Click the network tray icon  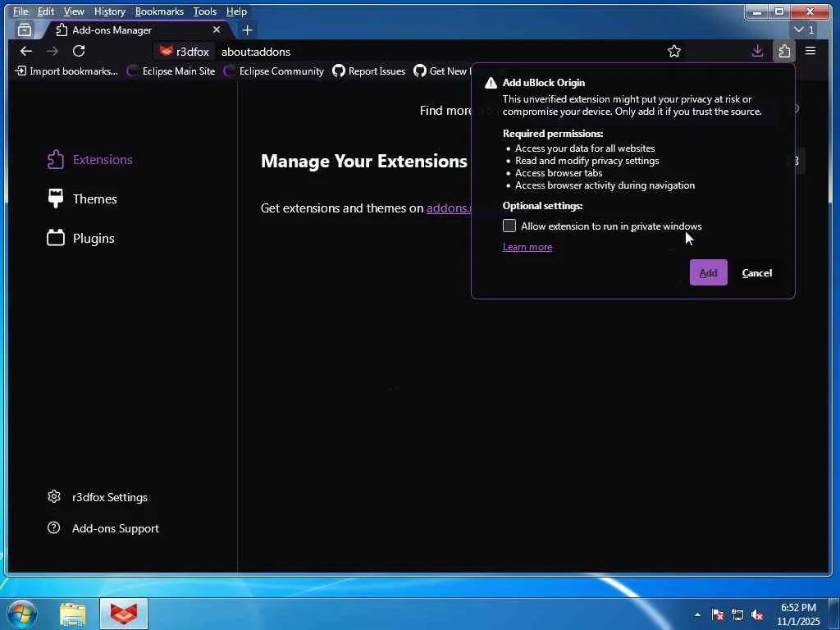737,614
